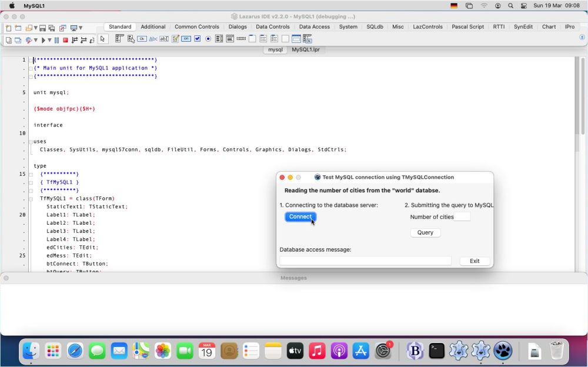Image resolution: width=588 pixels, height=367 pixels.
Task: Pick TRadioGroup component from palette
Action: coord(263,39)
